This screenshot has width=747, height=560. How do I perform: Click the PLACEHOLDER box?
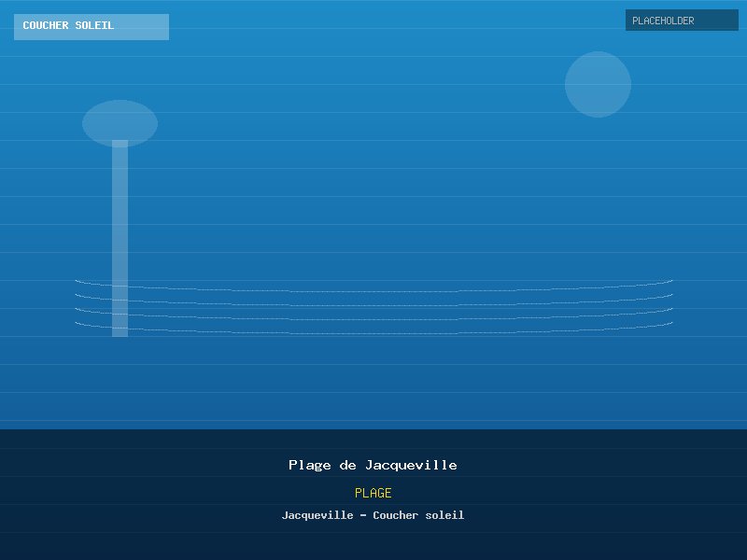click(682, 21)
